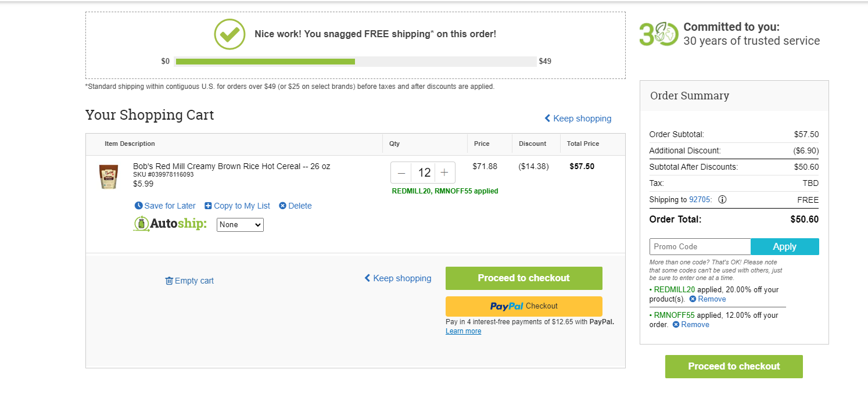
Task: Click the Empty cart trash icon
Action: point(169,281)
